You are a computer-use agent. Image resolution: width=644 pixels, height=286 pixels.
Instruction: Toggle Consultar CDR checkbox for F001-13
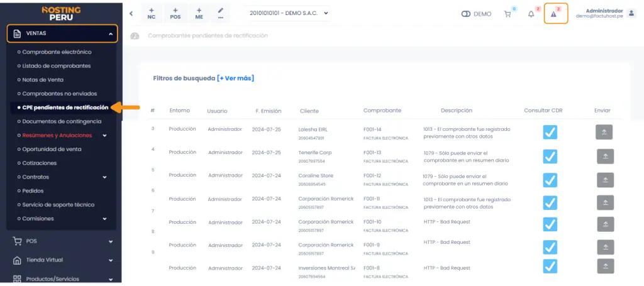(x=550, y=157)
